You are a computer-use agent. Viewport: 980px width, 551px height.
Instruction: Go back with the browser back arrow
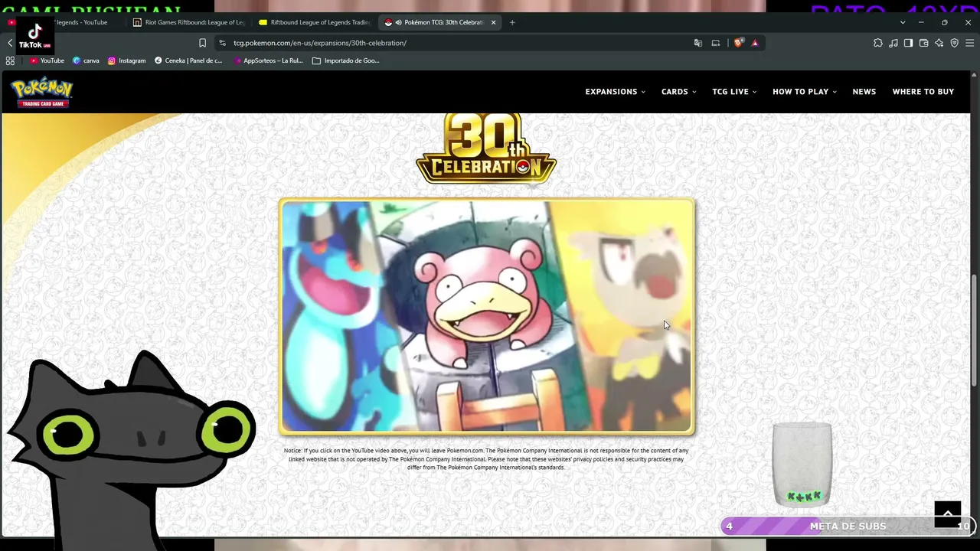(10, 43)
